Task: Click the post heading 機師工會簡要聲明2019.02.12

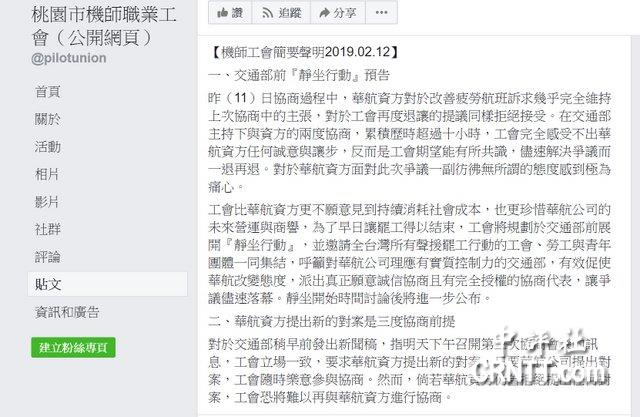Action: (304, 52)
